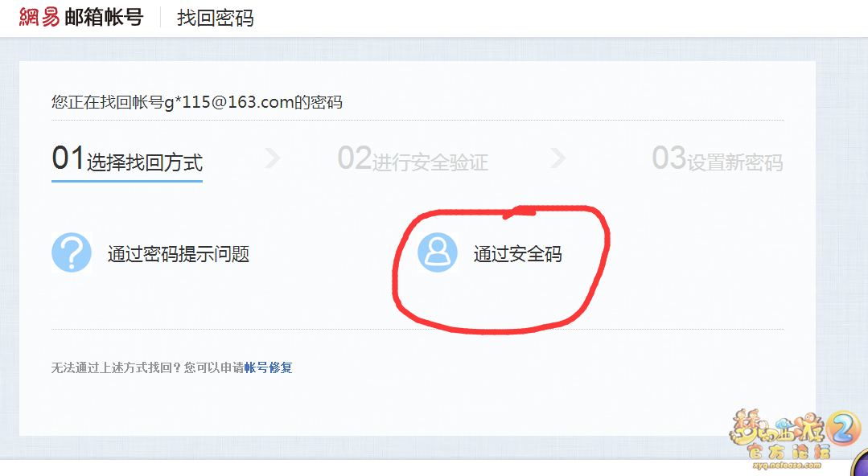Click the chevron arrow before step 03
The height and width of the screenshot is (476, 868).
[x=558, y=158]
